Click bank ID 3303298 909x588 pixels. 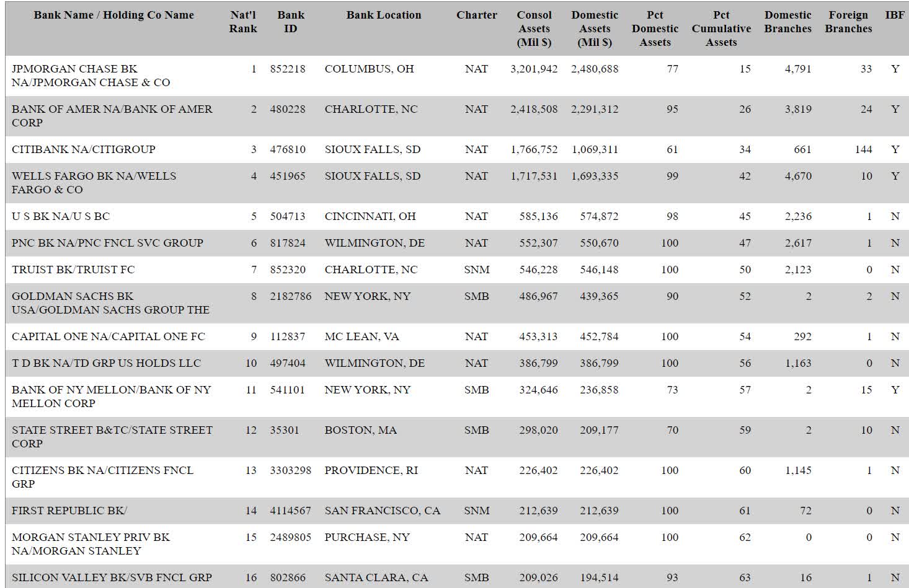tap(291, 470)
